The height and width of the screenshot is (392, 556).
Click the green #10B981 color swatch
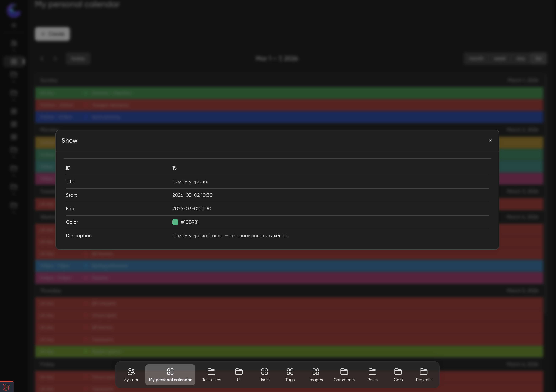pyautogui.click(x=175, y=222)
